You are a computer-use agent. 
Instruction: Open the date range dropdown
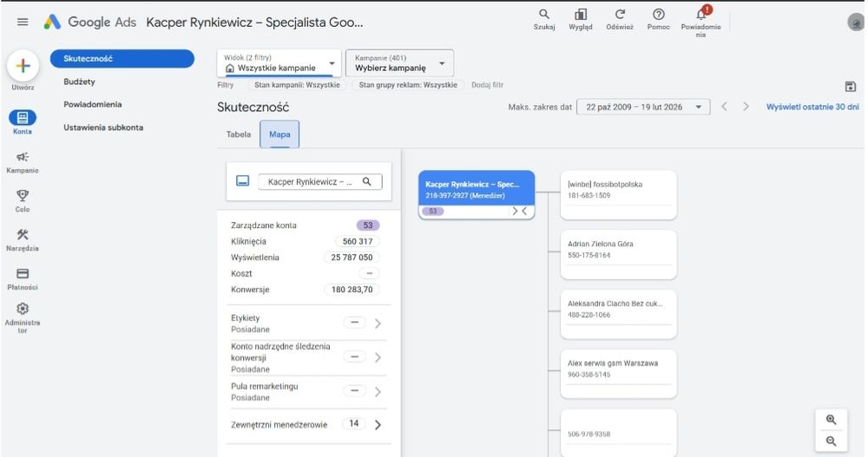(x=643, y=107)
